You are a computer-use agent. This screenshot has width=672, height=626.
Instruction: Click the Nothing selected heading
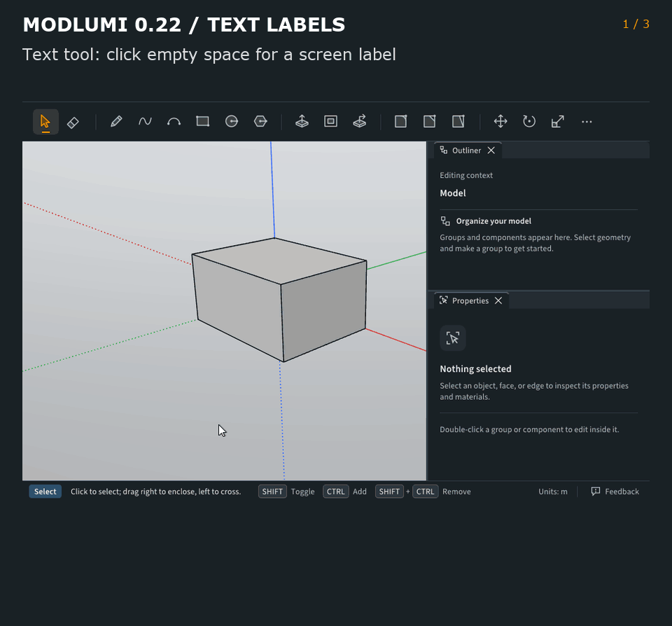click(x=475, y=369)
